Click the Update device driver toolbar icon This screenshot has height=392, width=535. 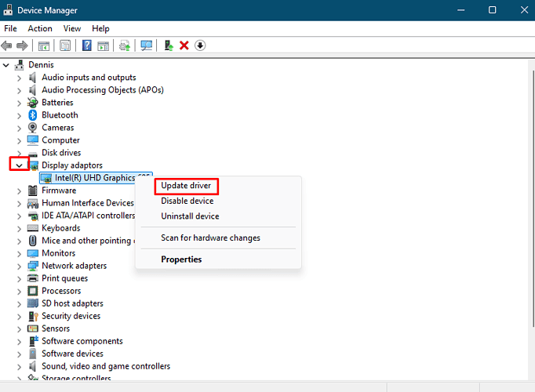tap(125, 45)
